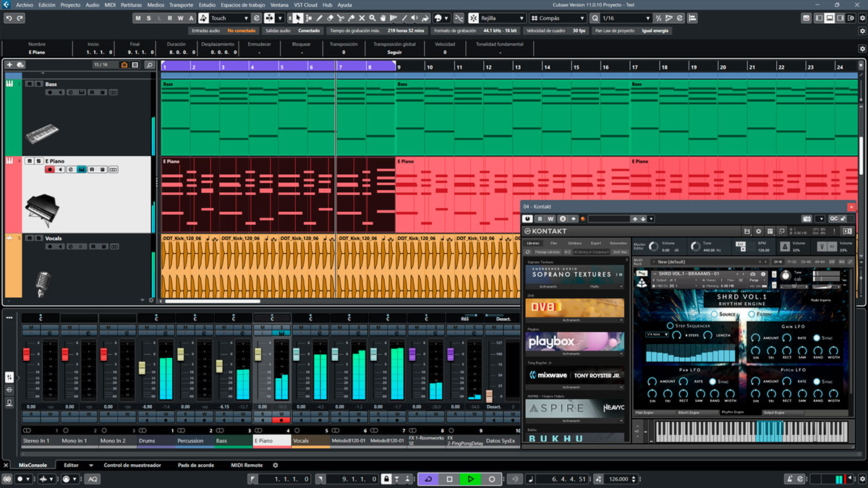Image resolution: width=868 pixels, height=488 pixels.
Task: Toggle the purple Cycle loop button
Action: (427, 479)
